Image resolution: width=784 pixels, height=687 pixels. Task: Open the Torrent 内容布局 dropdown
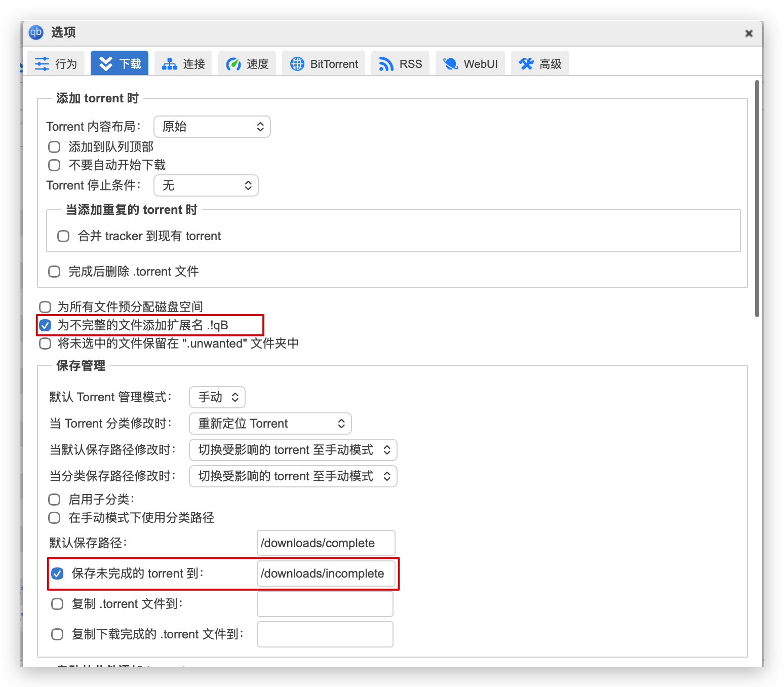[x=212, y=127]
